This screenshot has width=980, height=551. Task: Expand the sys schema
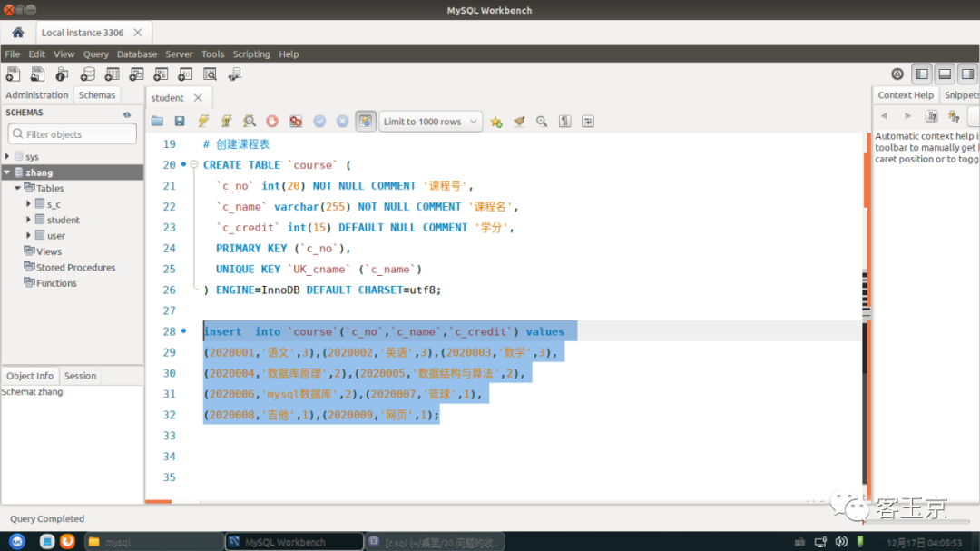[7, 156]
